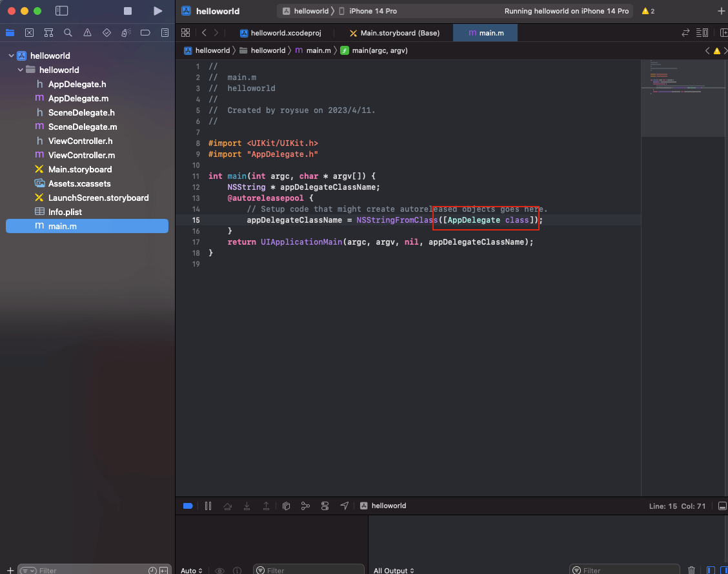Select helloworld process in debug bar
Viewport: 728px width, 574px height.
click(x=383, y=506)
